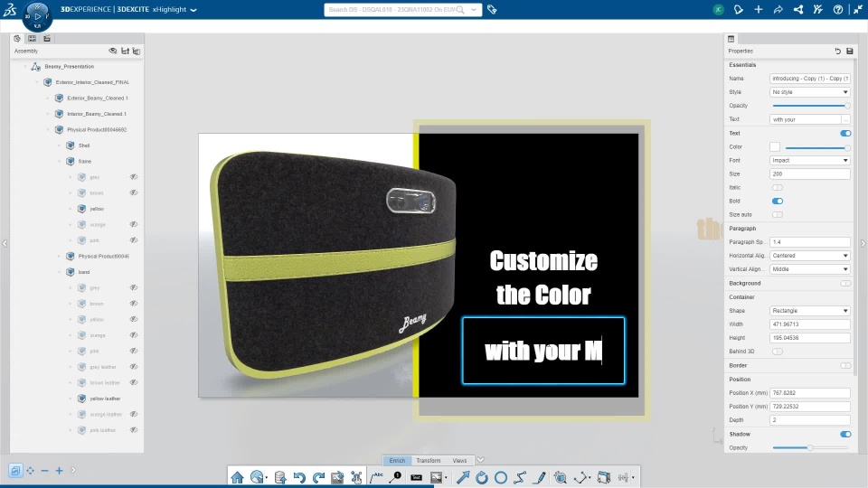
Task: Click the left panel collapse arrow
Action: click(5, 243)
